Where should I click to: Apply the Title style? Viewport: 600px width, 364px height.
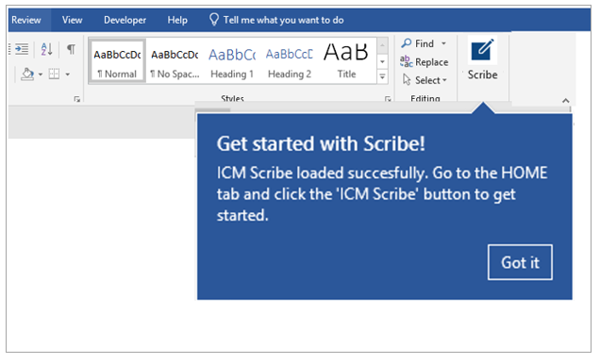[x=346, y=60]
